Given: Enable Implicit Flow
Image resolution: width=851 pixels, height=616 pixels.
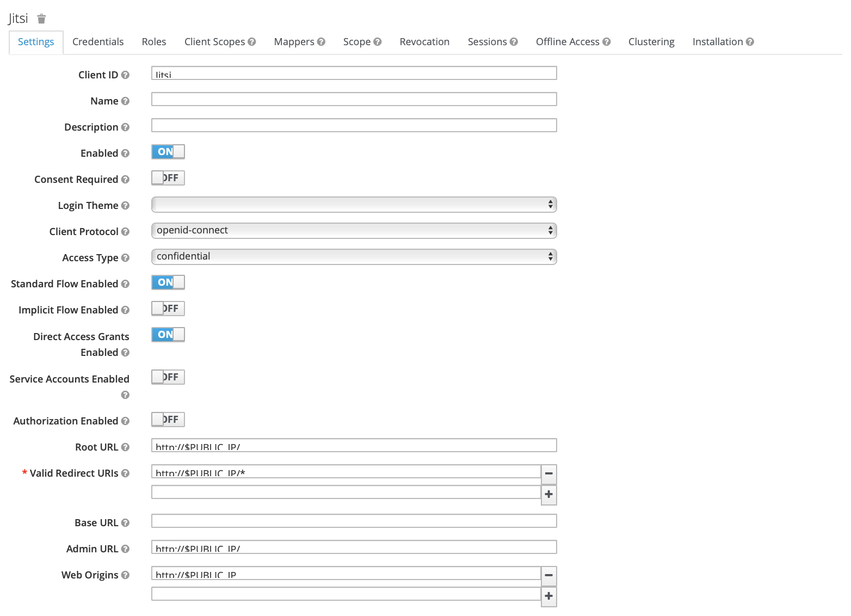Looking at the screenshot, I should click(x=168, y=308).
